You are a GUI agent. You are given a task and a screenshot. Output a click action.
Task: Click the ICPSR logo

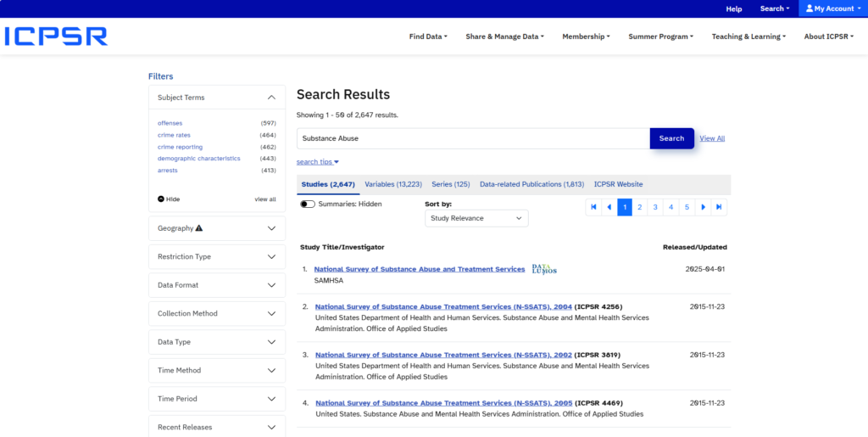55,36
